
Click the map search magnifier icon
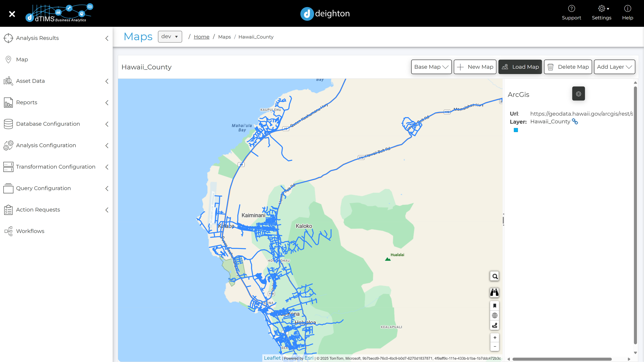click(495, 277)
